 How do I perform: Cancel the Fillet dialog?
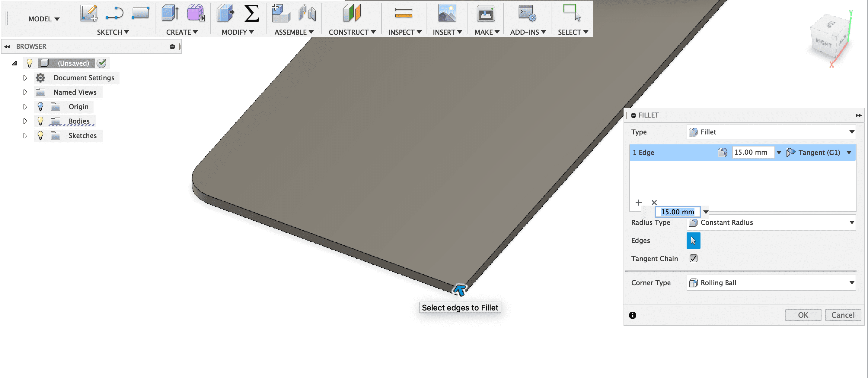[x=842, y=315]
